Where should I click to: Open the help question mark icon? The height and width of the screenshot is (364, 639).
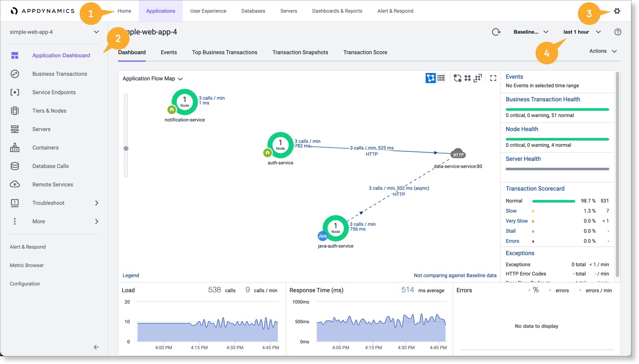[618, 32]
